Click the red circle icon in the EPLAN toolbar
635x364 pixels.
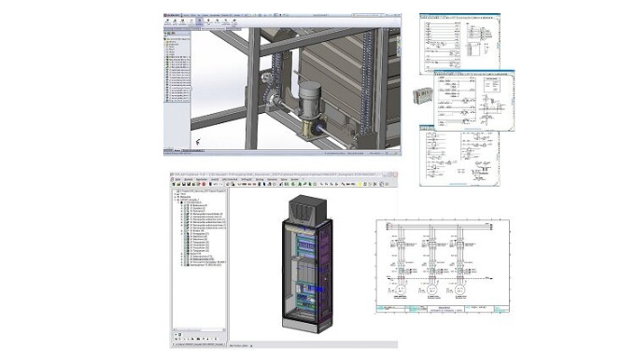click(x=204, y=184)
